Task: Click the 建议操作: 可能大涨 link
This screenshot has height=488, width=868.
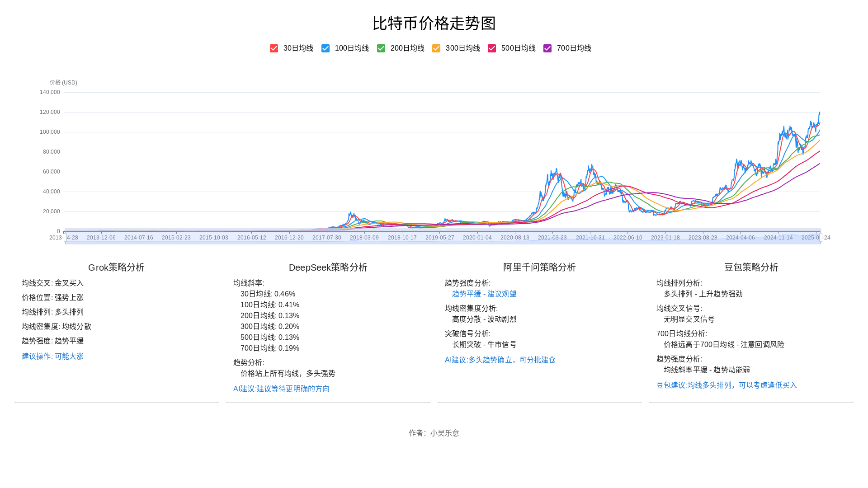Action: tap(52, 356)
